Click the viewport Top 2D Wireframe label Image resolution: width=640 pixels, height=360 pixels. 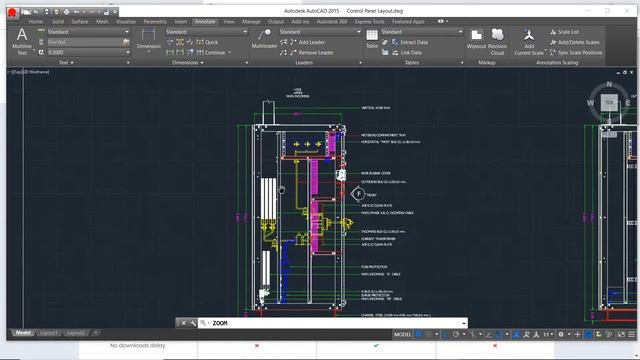coord(29,72)
